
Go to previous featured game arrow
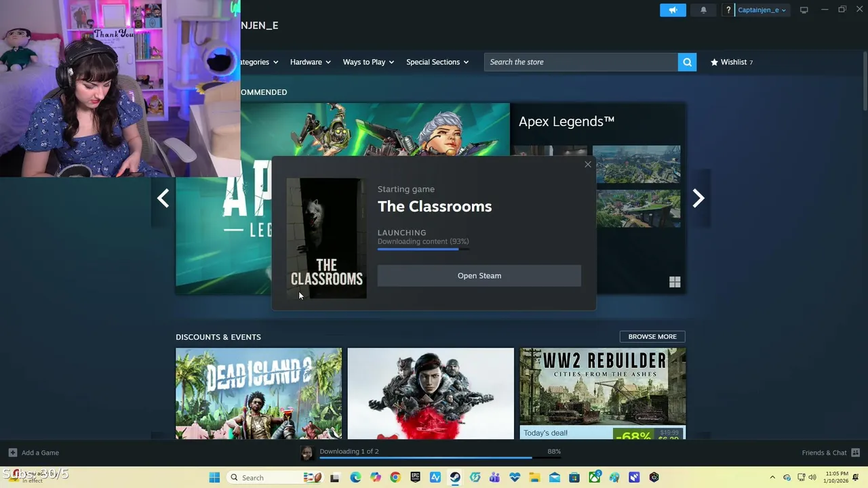pyautogui.click(x=163, y=198)
